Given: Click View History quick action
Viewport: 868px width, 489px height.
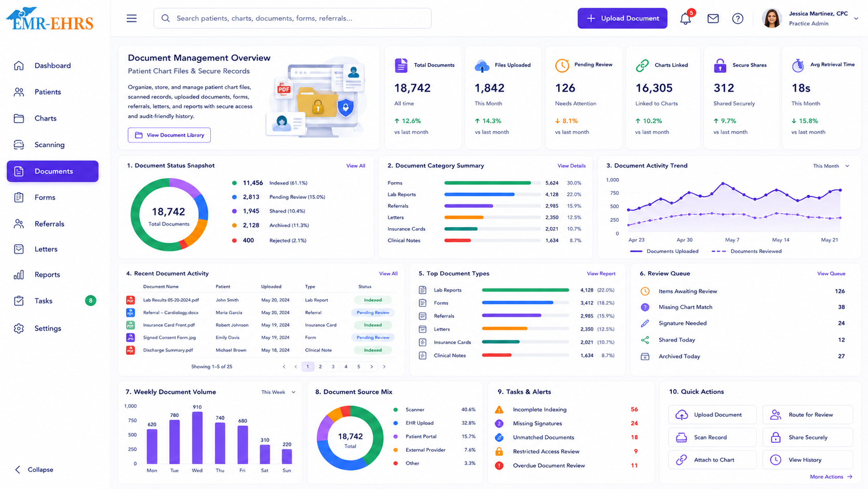Looking at the screenshot, I should [x=807, y=460].
